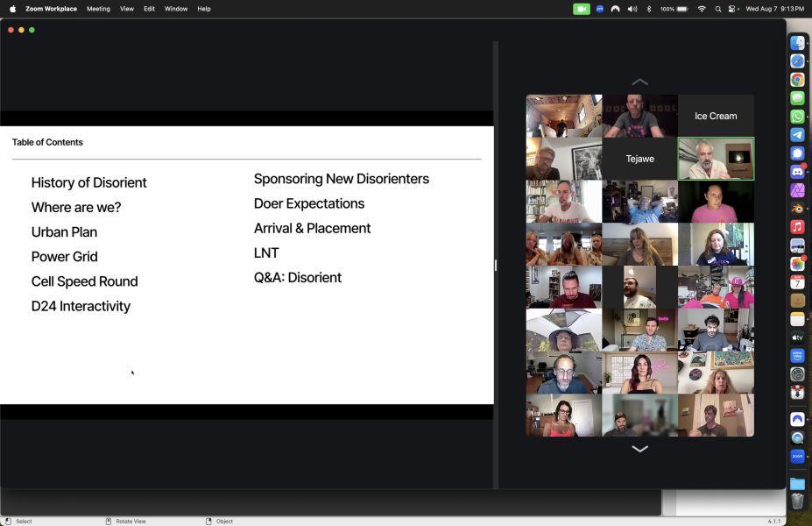Select the Ice Cream participant tile

[x=716, y=116]
